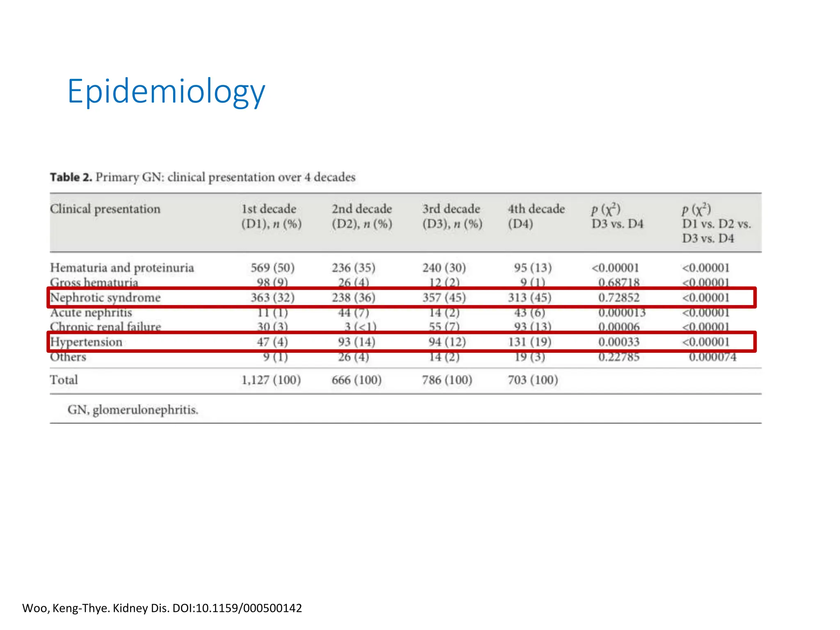Select the Total row value 1,127 (100)
This screenshot has width=840, height=630.
[271, 380]
